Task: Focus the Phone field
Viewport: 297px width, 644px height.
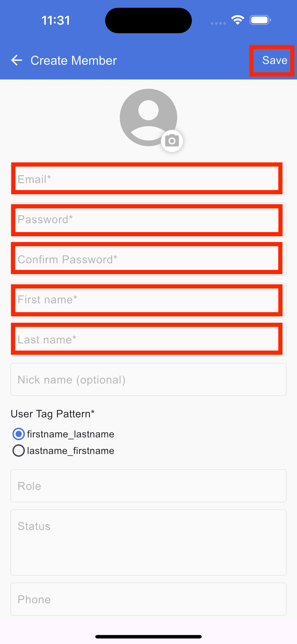Action: tap(148, 599)
